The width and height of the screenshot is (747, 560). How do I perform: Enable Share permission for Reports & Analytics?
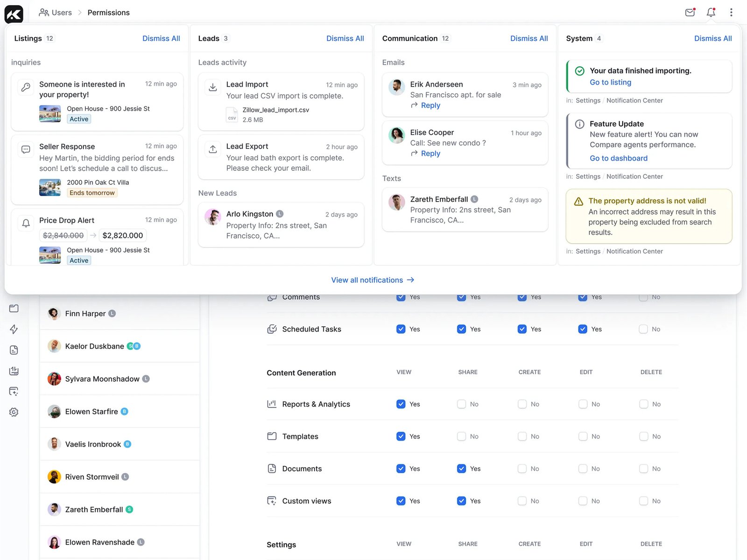[461, 404]
